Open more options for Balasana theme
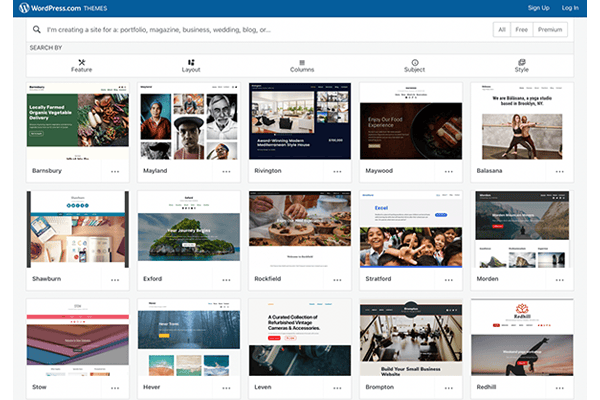The image size is (600, 400). coord(559,171)
